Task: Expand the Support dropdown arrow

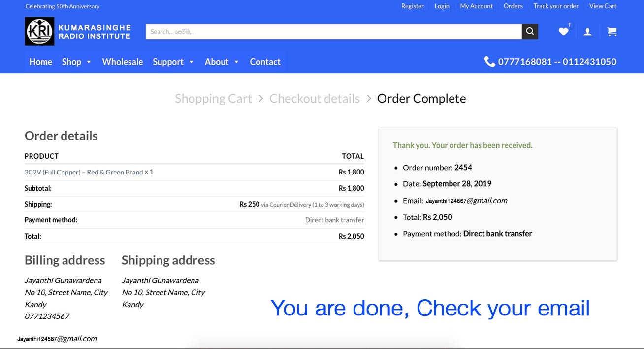Action: click(x=192, y=62)
